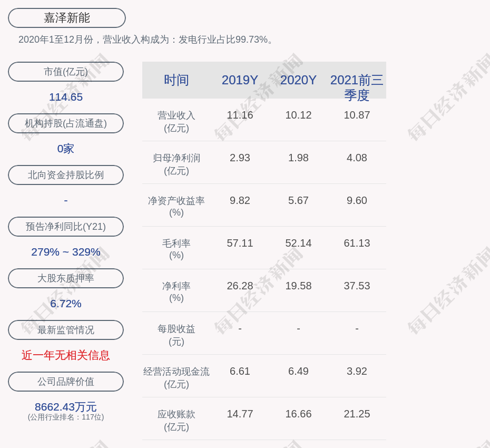
Task: Select the 10.12 revenue cell
Action: pos(298,115)
